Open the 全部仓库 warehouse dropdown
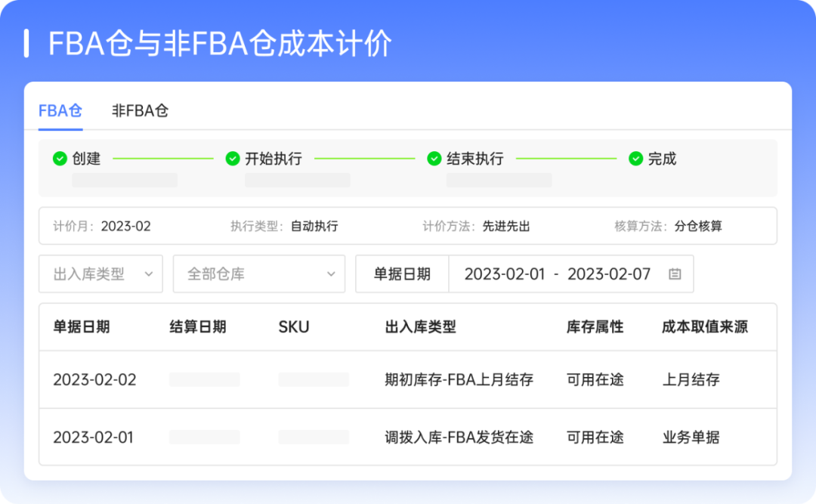This screenshot has height=504, width=816. [257, 274]
